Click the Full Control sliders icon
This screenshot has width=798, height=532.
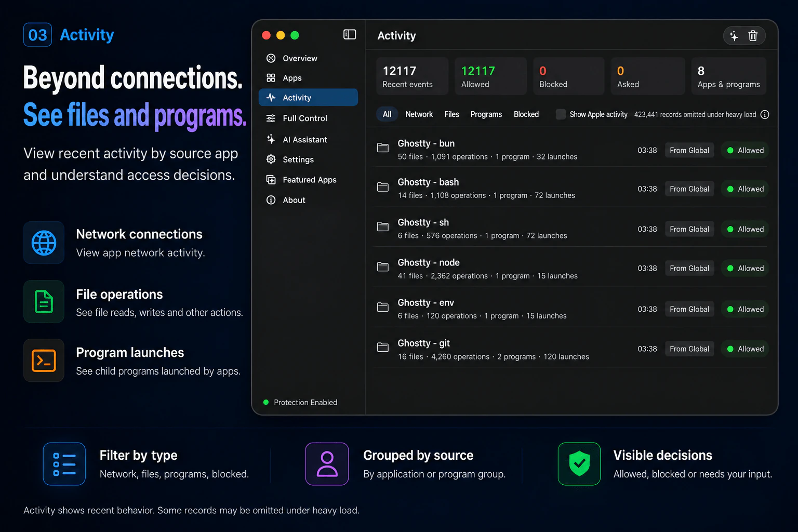[271, 118]
